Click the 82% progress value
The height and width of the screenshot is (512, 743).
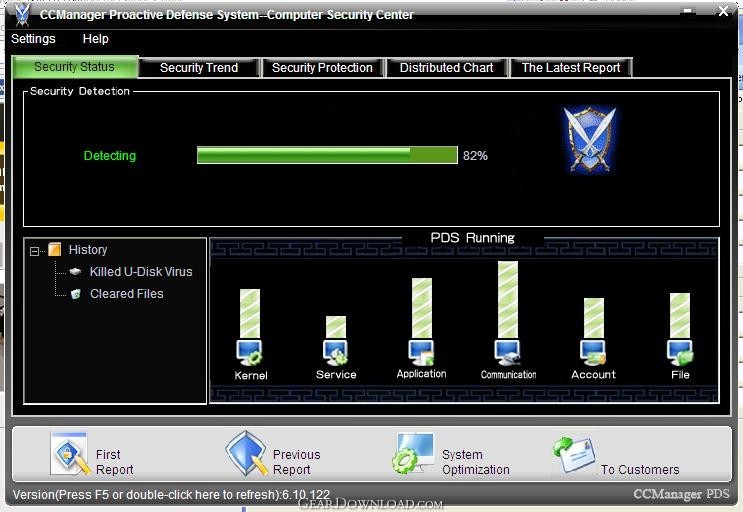(x=475, y=156)
